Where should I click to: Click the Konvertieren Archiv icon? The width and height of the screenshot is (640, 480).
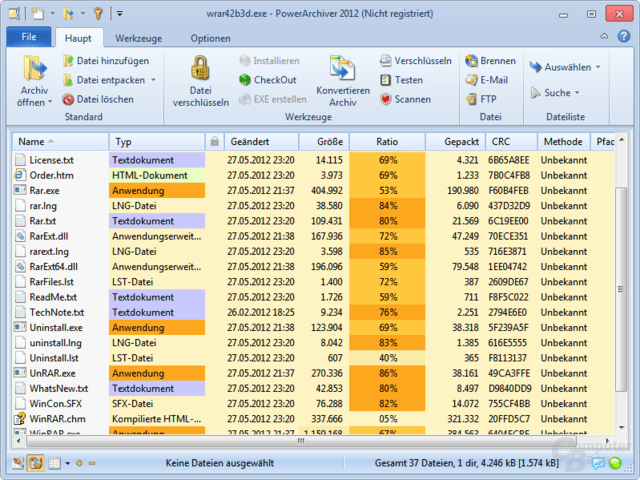click(342, 68)
